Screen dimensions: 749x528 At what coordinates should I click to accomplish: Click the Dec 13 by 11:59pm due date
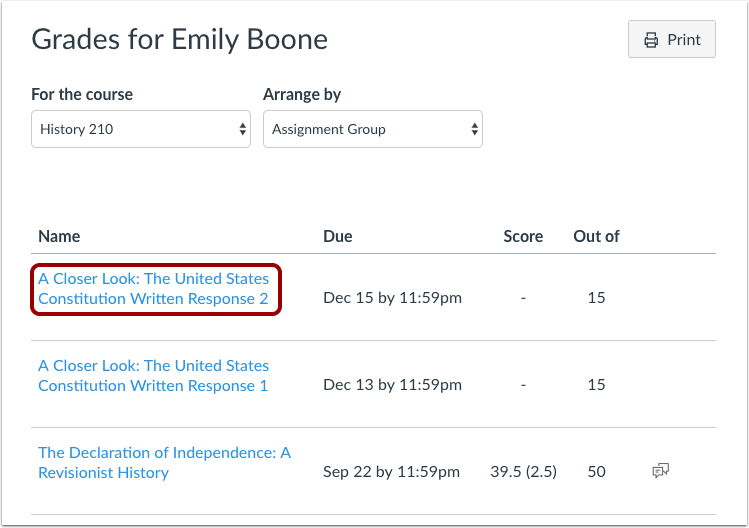click(392, 385)
